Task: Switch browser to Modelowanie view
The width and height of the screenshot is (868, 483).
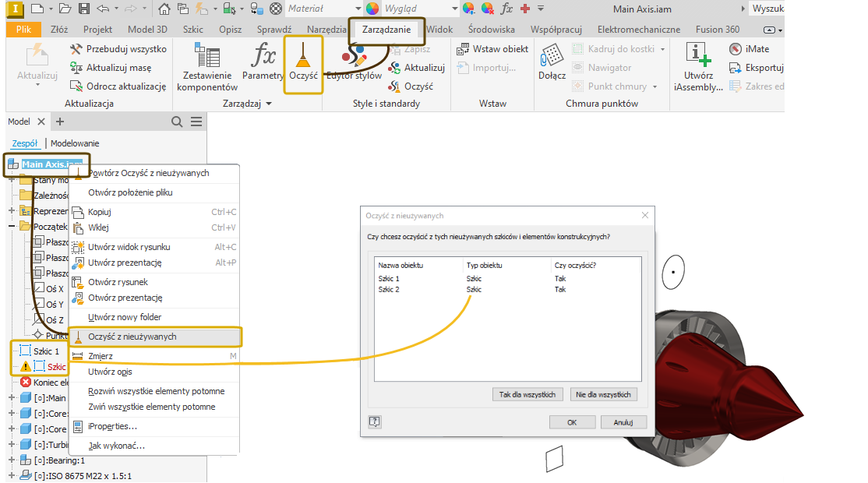Action: [75, 143]
